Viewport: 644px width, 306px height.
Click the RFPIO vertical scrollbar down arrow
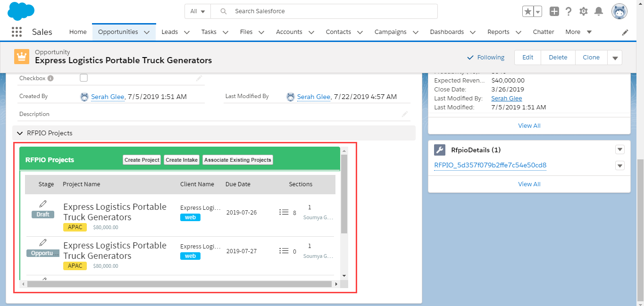pyautogui.click(x=344, y=276)
